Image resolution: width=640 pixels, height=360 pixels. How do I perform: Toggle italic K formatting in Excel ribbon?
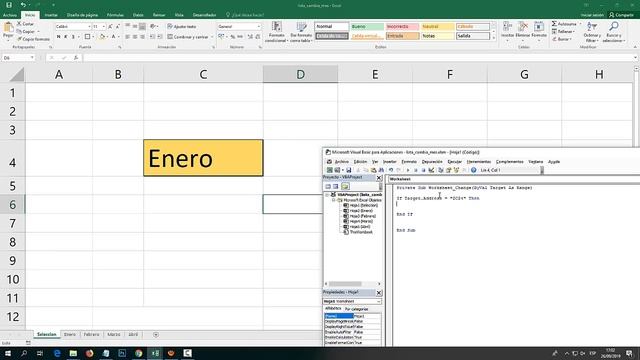[x=66, y=37]
